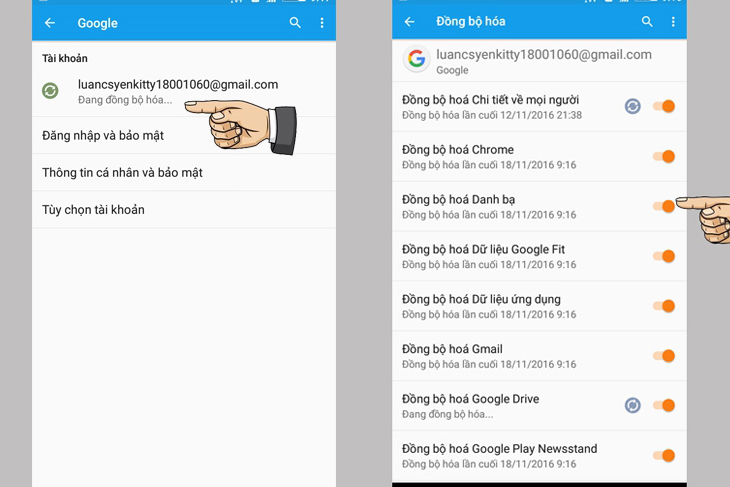Select the Google title on the left screen
Image resolution: width=730 pixels, height=487 pixels.
[97, 23]
